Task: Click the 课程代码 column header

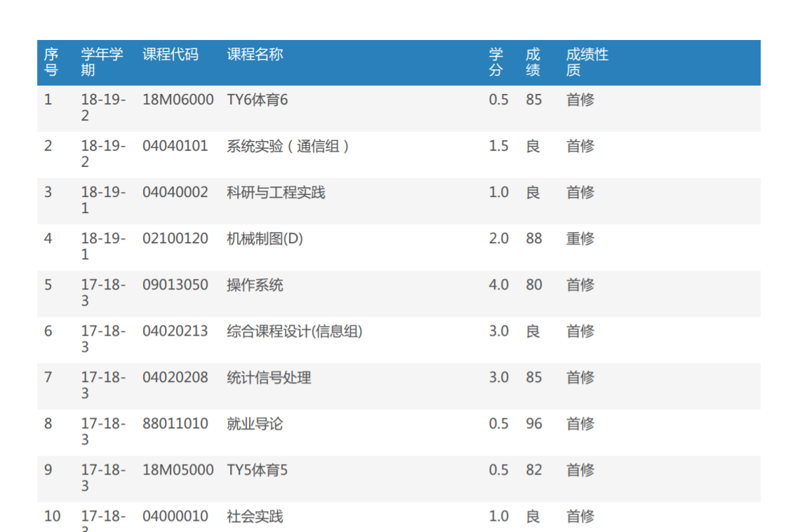Action: [x=170, y=55]
